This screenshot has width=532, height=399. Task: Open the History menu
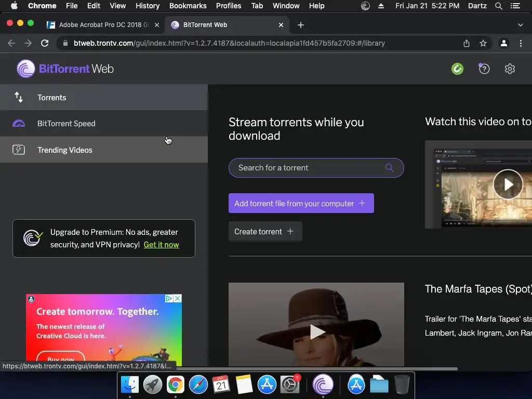[x=148, y=6]
